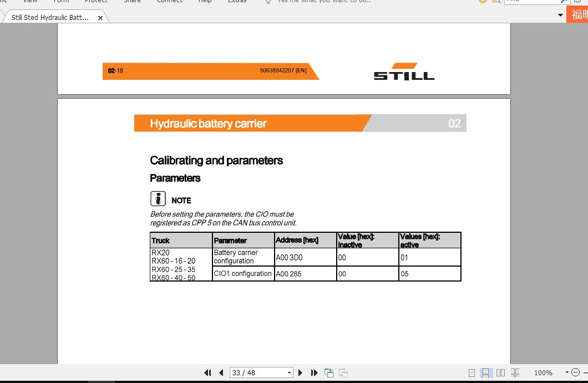Viewport: 588px width, 383px height.
Task: Click the 100% zoom value
Action: coord(543,372)
